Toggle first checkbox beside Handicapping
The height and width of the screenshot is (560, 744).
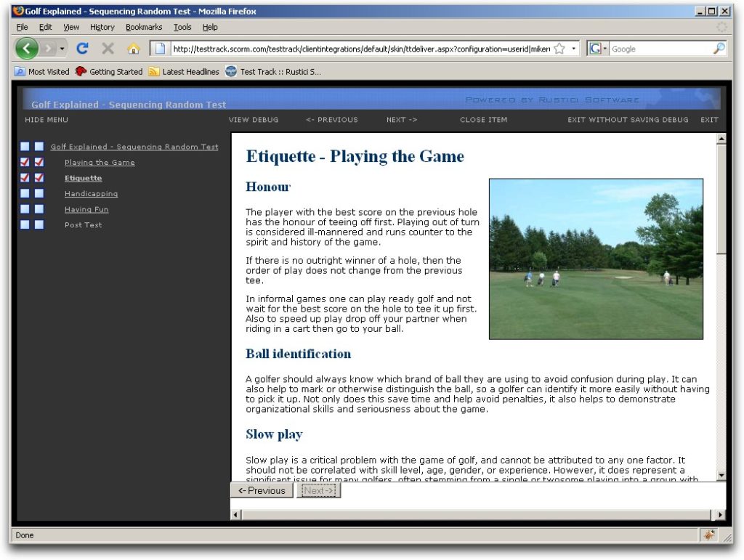tap(25, 194)
